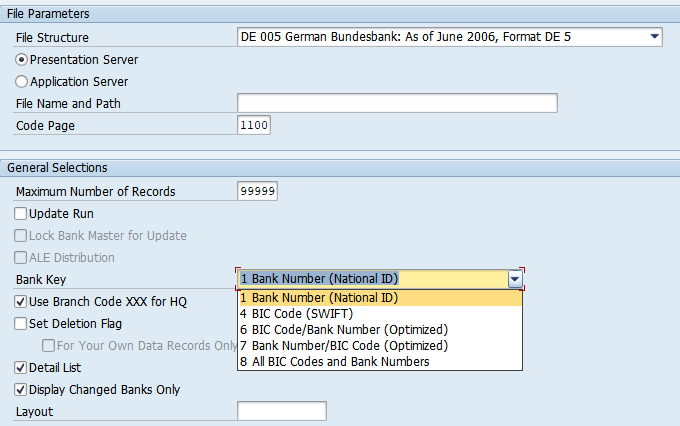Collapse the Bank Key dropdown via its arrow
680x426 pixels.
514,280
